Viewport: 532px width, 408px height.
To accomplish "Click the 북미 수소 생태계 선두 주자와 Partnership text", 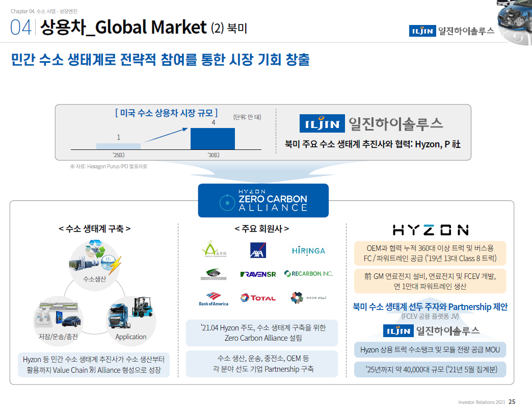I will 430,307.
